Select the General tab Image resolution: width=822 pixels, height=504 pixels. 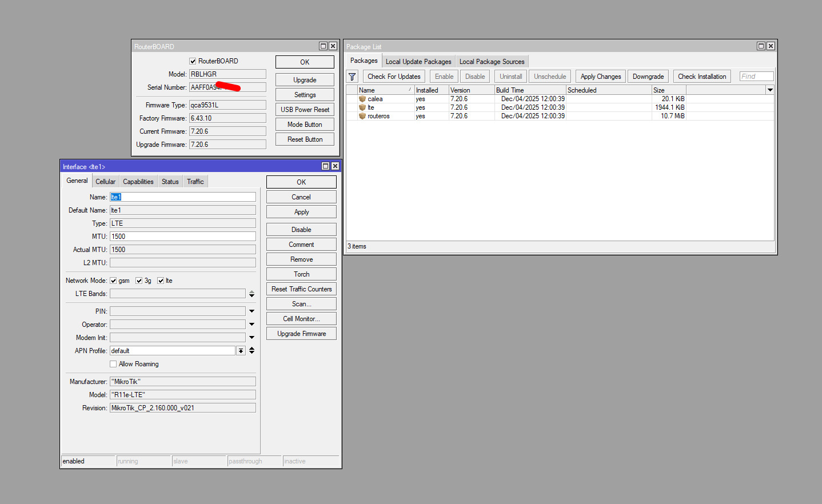tap(77, 181)
